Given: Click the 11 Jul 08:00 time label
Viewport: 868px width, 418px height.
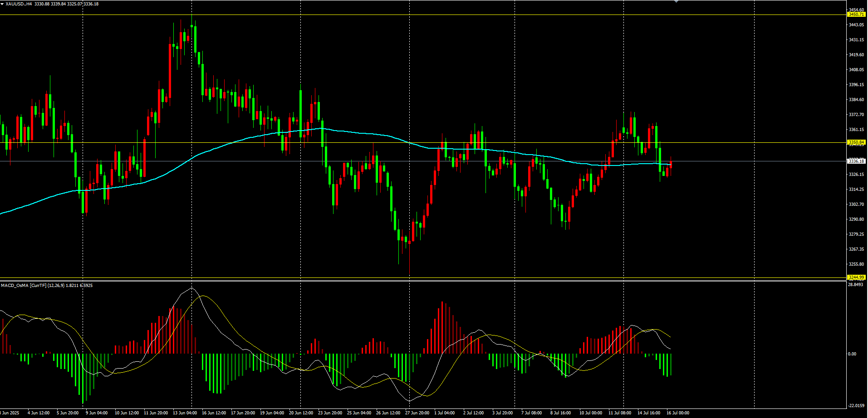Looking at the screenshot, I should (619, 413).
